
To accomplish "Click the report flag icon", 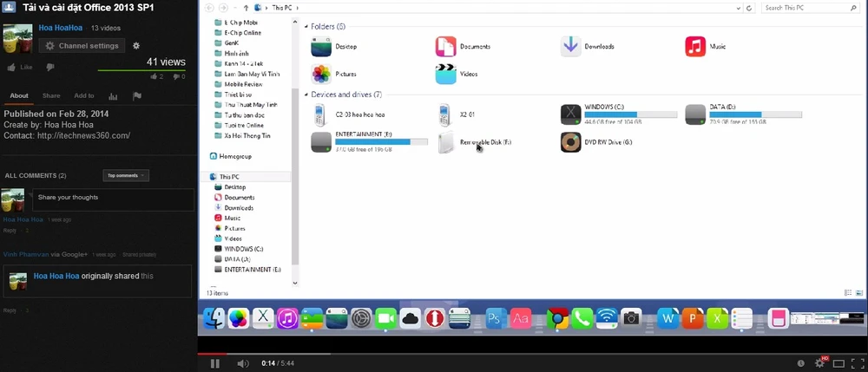I will click(x=137, y=96).
